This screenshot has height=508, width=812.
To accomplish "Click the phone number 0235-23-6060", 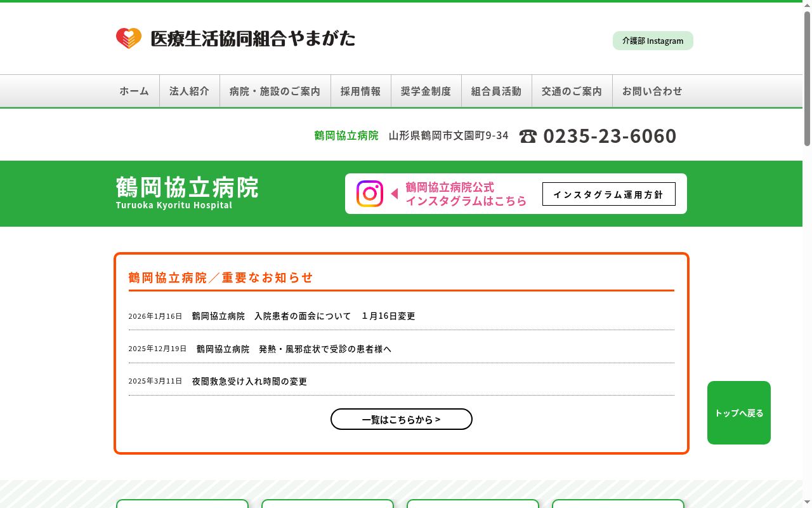I will pyautogui.click(x=610, y=136).
